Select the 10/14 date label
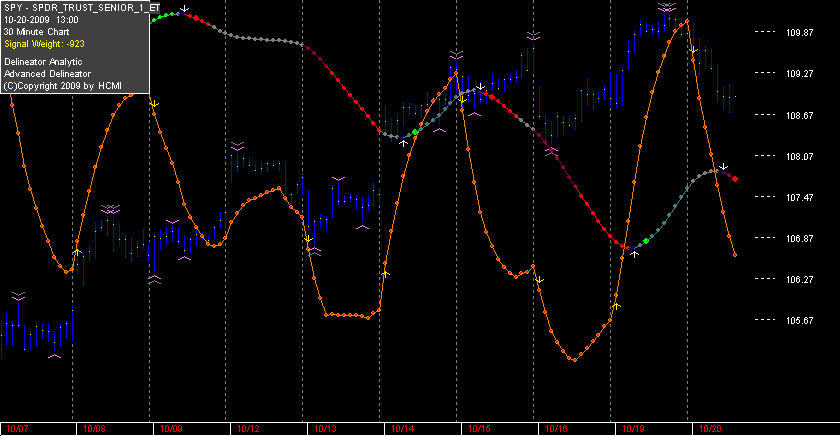840x436 pixels. [402, 429]
